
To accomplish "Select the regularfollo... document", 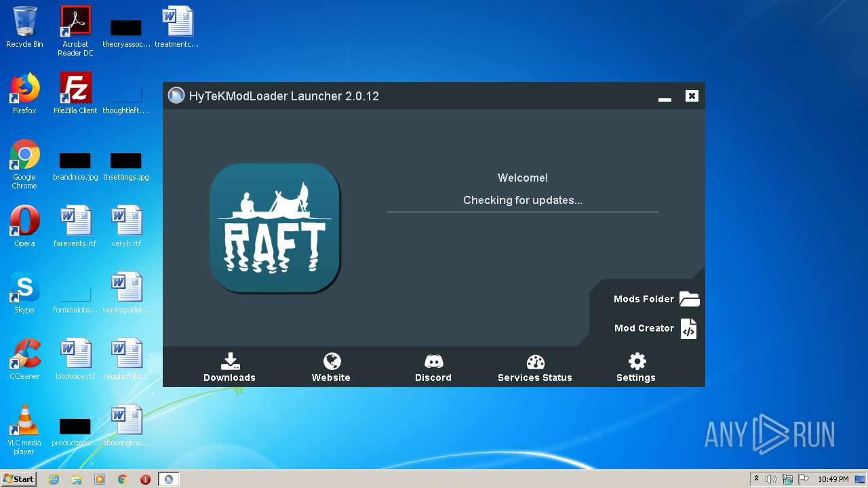I will pos(126,359).
